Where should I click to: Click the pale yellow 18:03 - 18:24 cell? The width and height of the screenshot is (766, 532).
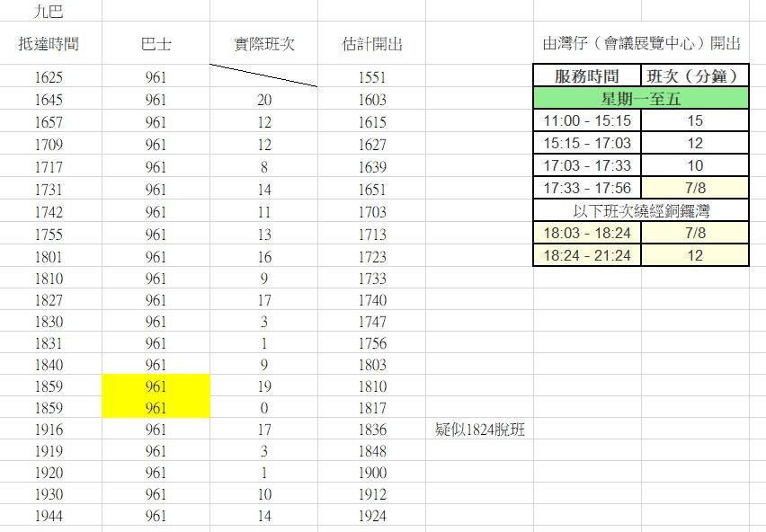(587, 233)
